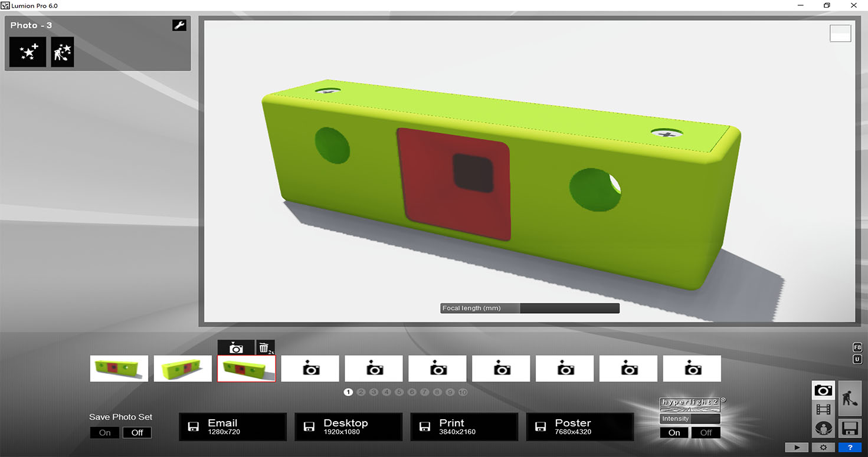Go to photo set page 3
Image resolution: width=868 pixels, height=457 pixels.
tap(374, 392)
